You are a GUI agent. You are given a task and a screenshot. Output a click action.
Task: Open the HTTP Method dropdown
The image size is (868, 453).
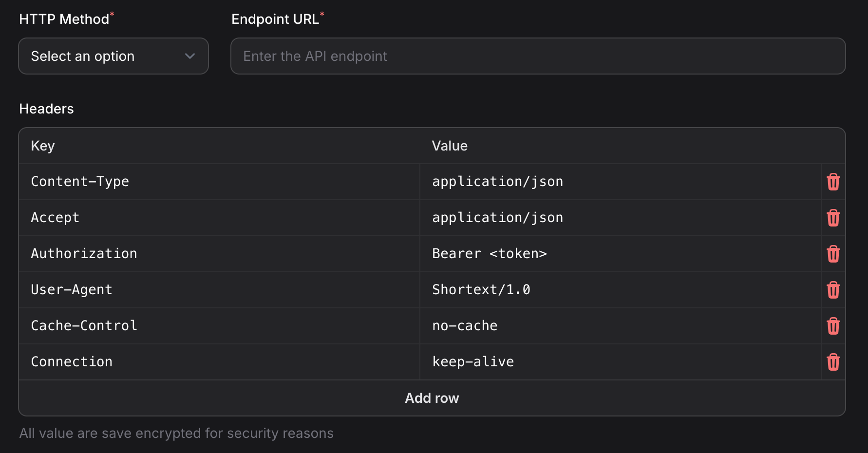113,56
